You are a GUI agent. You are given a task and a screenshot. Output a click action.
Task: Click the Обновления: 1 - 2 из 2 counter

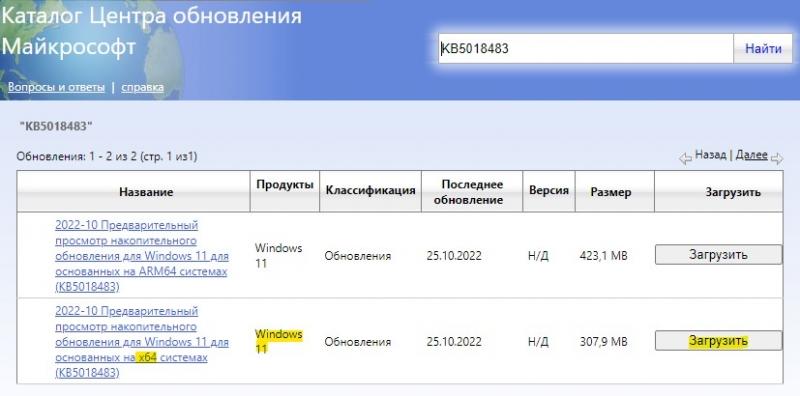[x=107, y=157]
